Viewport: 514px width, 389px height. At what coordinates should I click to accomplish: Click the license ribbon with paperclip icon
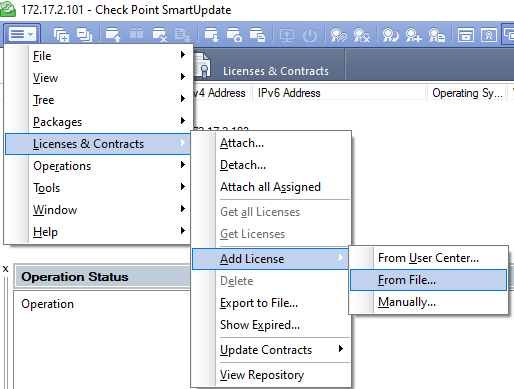click(x=339, y=34)
